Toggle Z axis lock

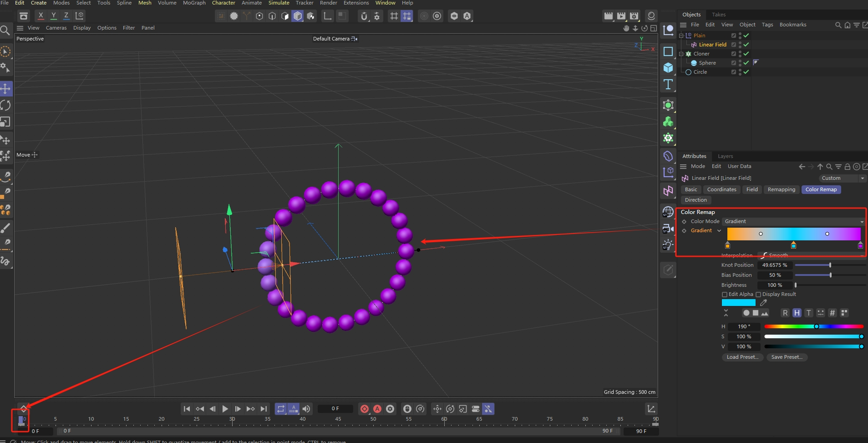[x=66, y=16]
